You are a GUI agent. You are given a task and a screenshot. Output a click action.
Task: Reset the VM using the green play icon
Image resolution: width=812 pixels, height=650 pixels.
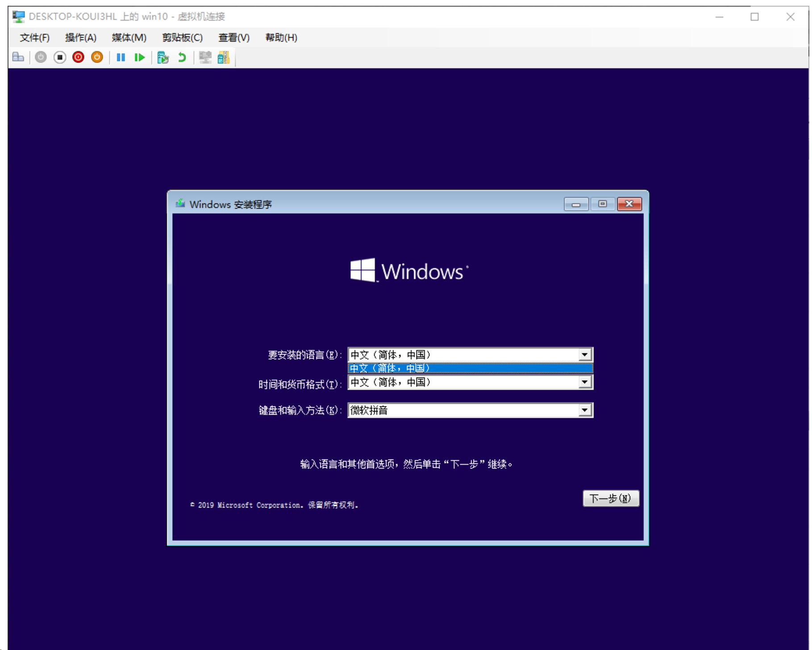(140, 57)
